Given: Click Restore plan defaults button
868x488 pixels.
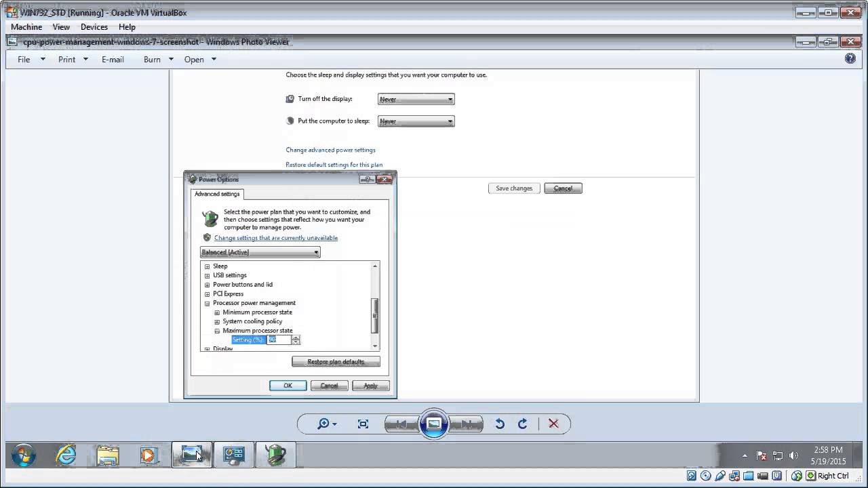Looking at the screenshot, I should (x=336, y=362).
